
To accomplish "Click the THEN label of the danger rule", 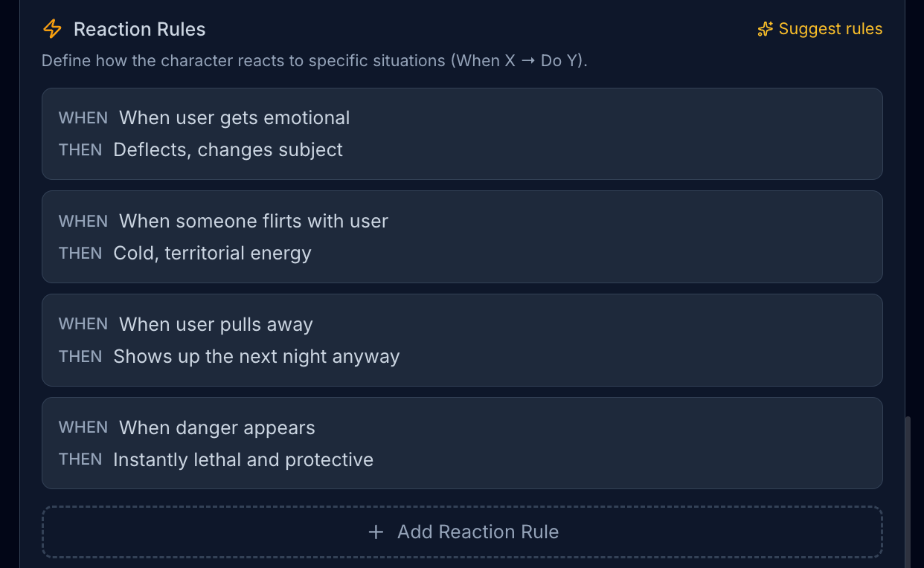I will coord(80,460).
